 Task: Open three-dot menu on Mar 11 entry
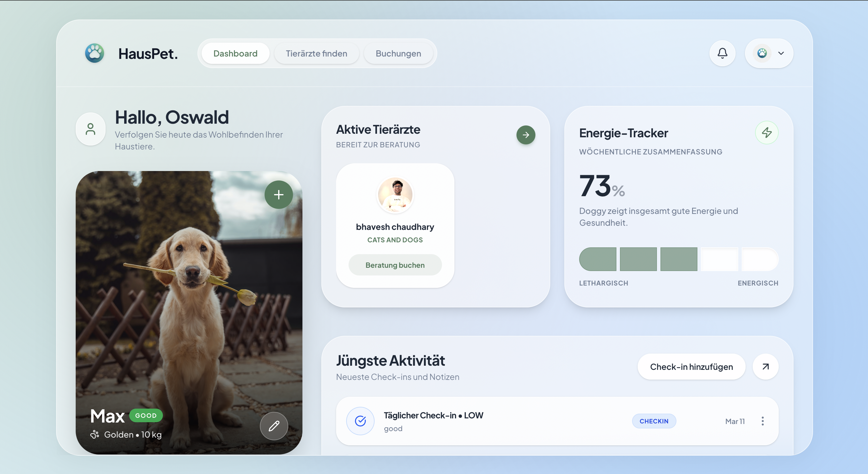(x=762, y=421)
